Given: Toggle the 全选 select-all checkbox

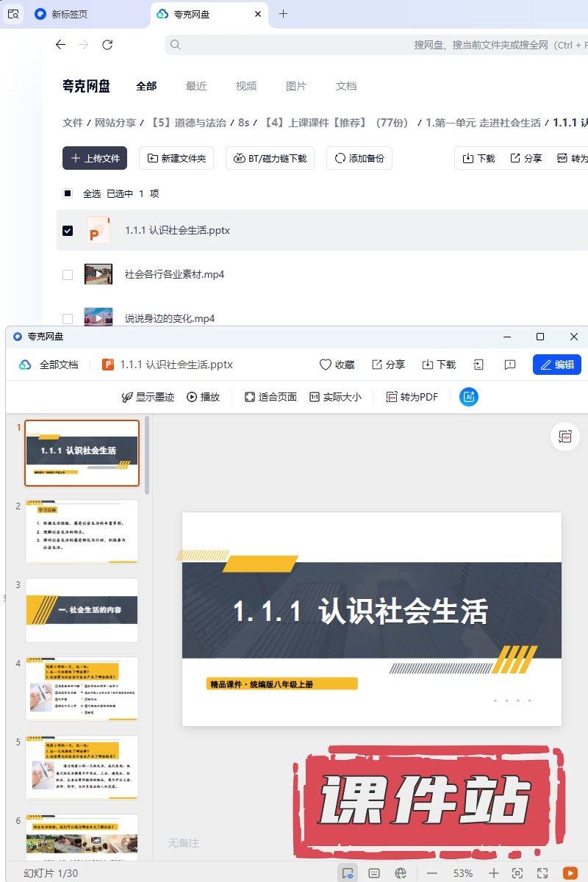Looking at the screenshot, I should [68, 193].
